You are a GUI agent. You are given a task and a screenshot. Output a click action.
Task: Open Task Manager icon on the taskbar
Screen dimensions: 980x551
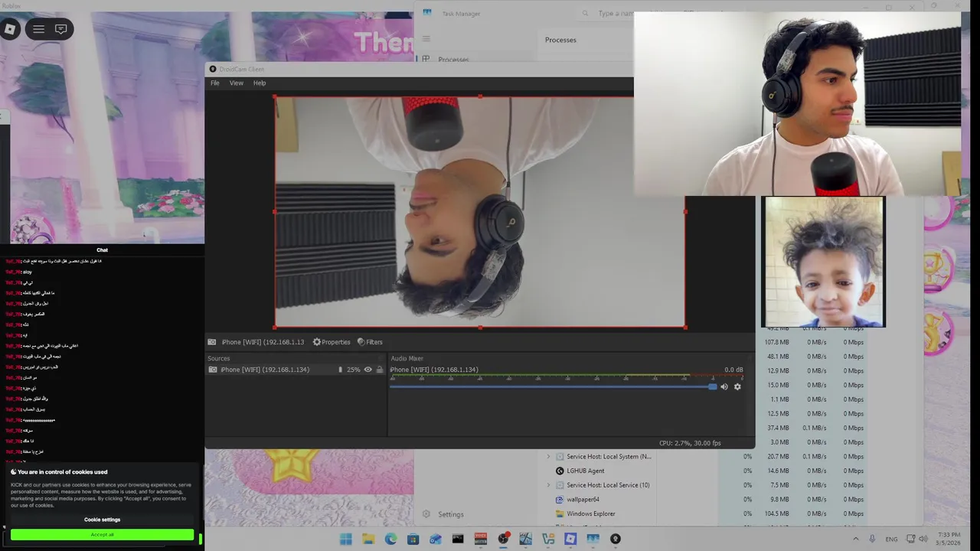[593, 539]
